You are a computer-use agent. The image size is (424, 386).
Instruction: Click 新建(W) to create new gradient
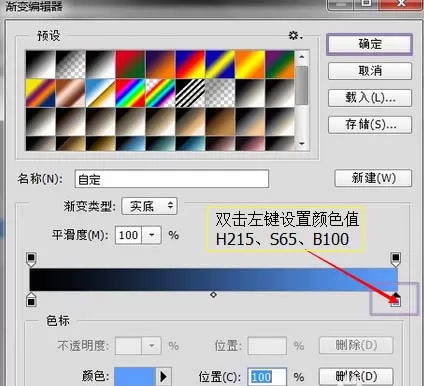373,178
